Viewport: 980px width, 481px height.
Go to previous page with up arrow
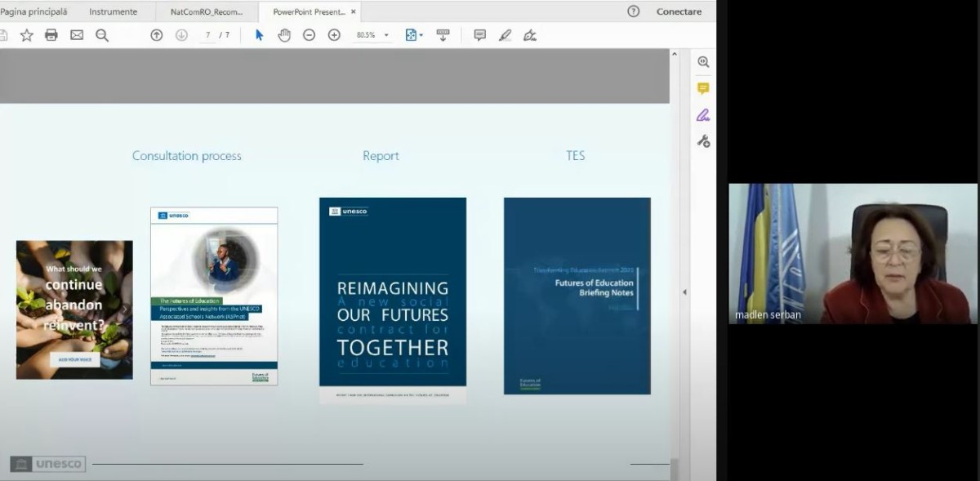(157, 35)
